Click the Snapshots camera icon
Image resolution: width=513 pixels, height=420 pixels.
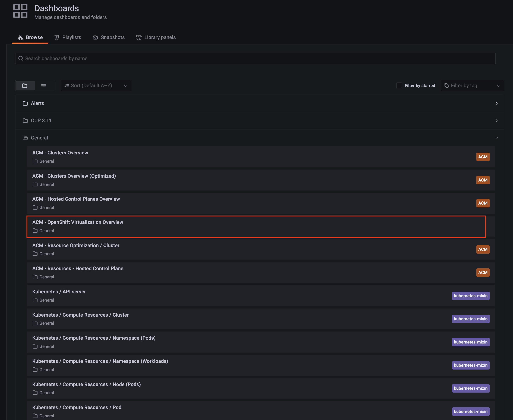click(x=95, y=37)
